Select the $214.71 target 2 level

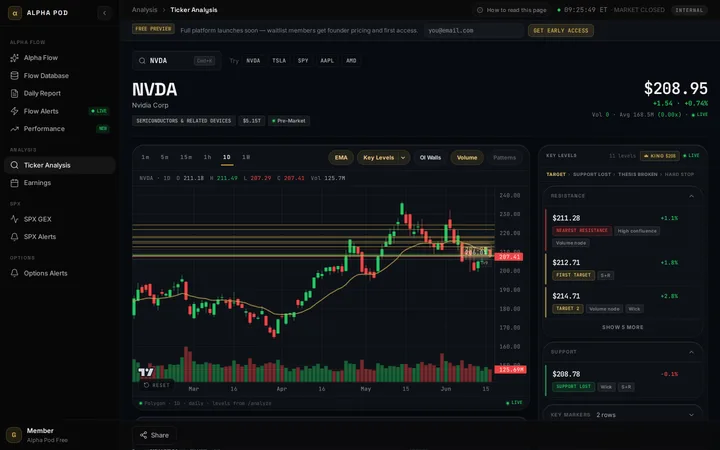(623, 303)
